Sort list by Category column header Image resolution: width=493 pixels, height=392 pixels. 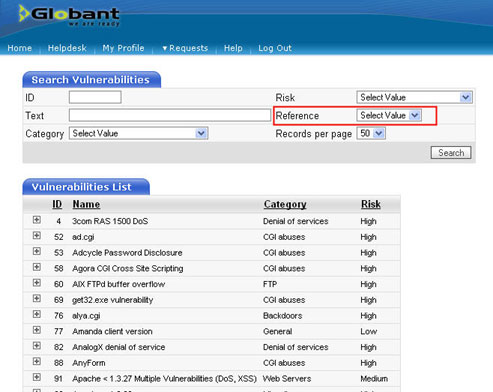coord(285,204)
